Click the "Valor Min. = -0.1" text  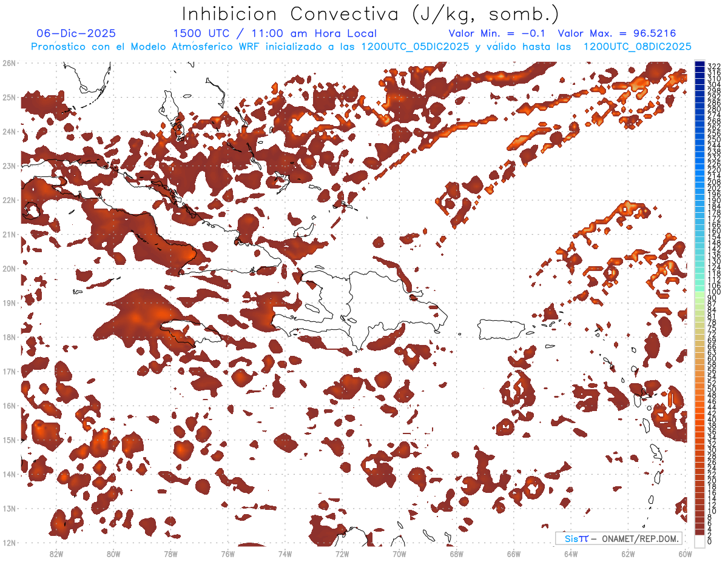[497, 34]
